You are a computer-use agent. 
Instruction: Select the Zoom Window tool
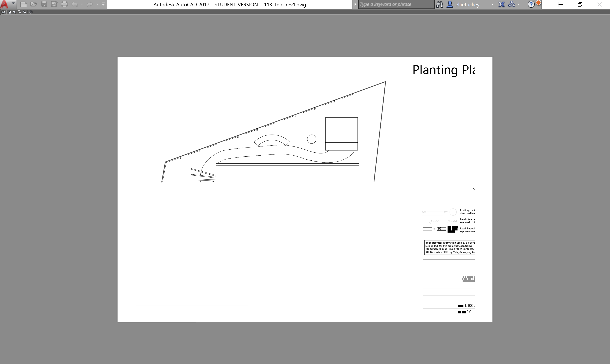pos(19,12)
